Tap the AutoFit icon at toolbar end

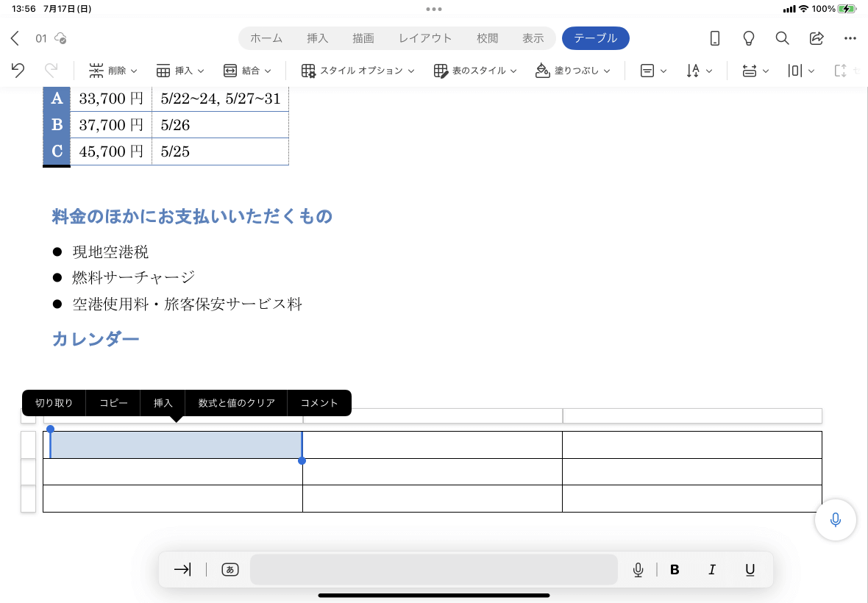(x=840, y=71)
